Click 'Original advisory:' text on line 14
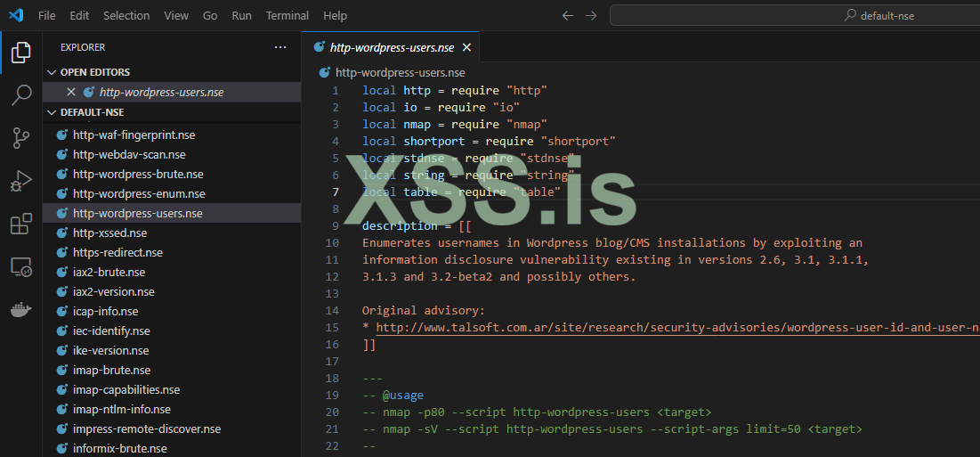The image size is (980, 457). pyautogui.click(x=424, y=310)
